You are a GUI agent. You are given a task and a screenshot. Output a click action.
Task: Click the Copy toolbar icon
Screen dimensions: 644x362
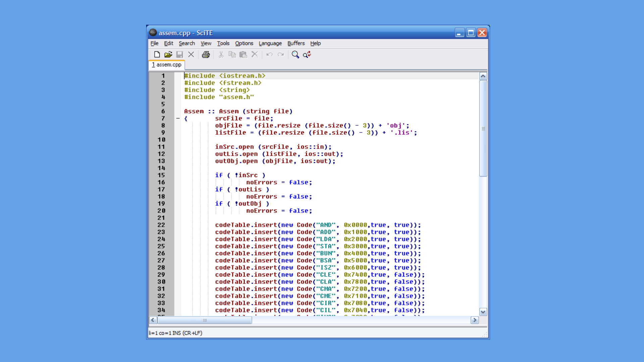coord(232,54)
